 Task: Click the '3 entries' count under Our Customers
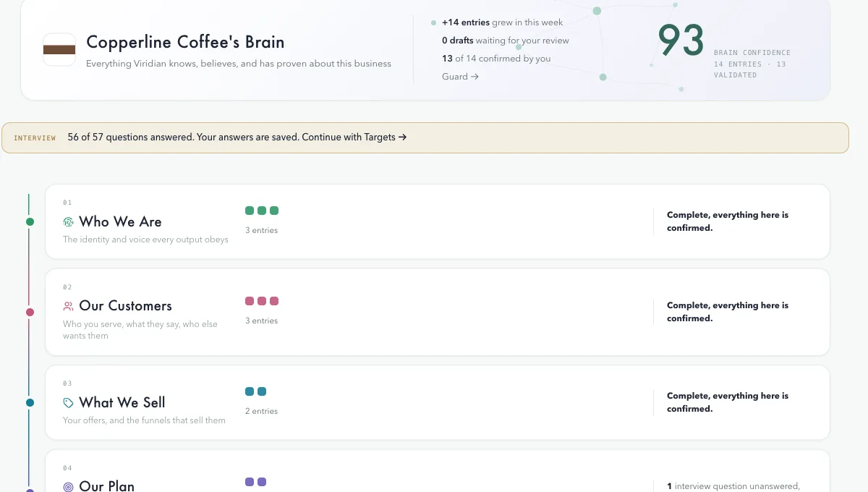(261, 321)
